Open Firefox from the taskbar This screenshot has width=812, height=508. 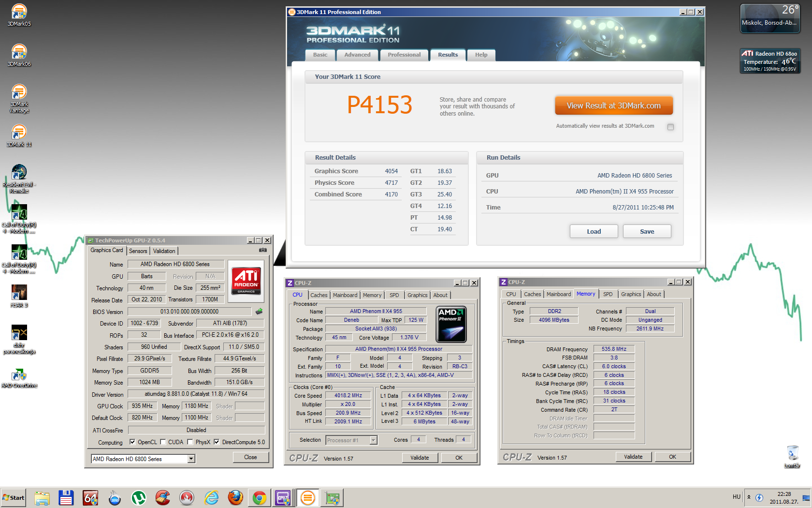tap(235, 497)
